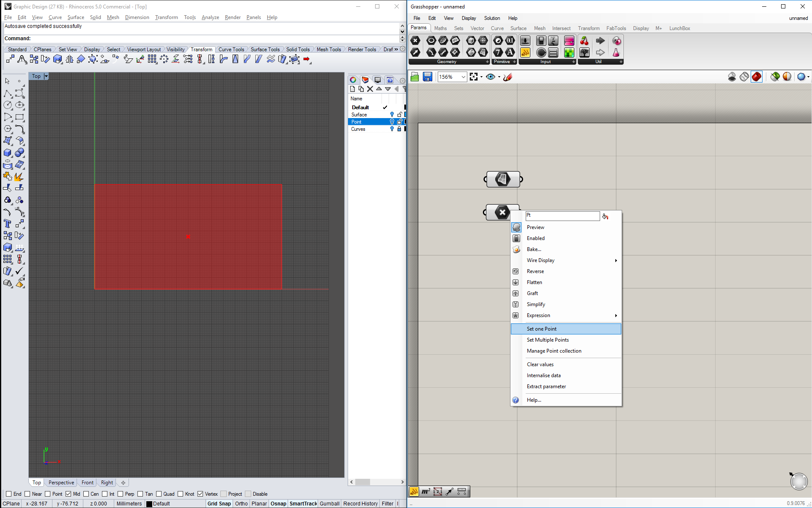This screenshot has width=812, height=508.
Task: Choose Set one Point menu entry
Action: (566, 329)
